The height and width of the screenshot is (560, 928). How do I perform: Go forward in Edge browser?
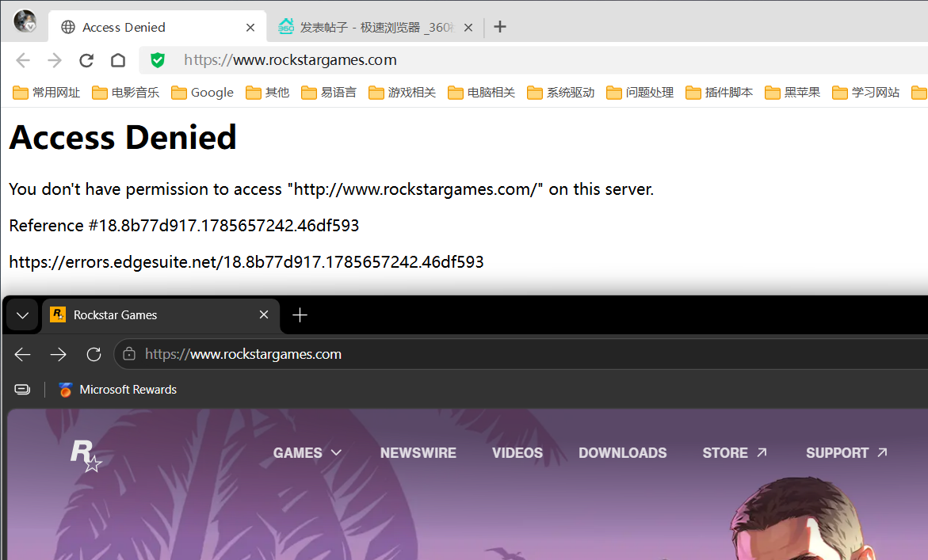click(58, 354)
